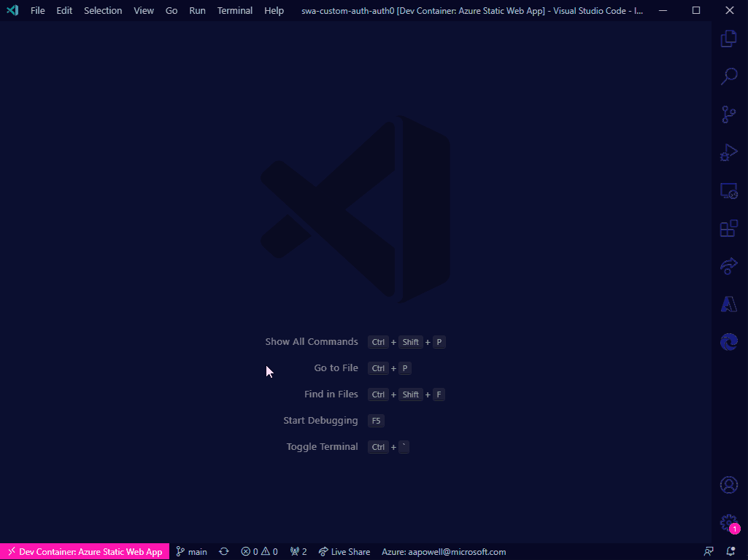Sync changes with the rotate icon

point(223,551)
